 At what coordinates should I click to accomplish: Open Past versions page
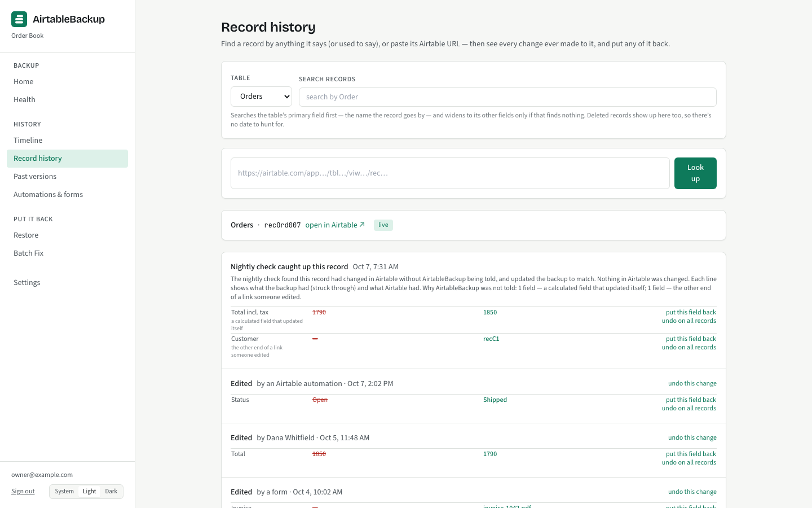67,177
